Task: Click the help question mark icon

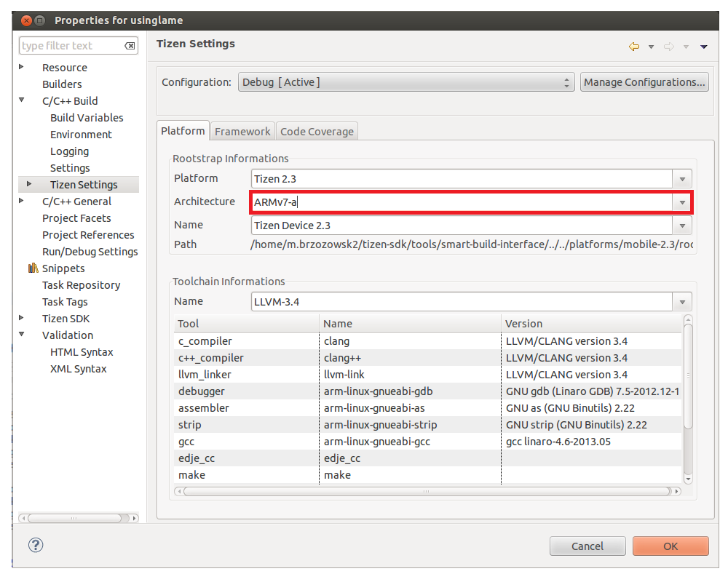Action: click(x=35, y=545)
